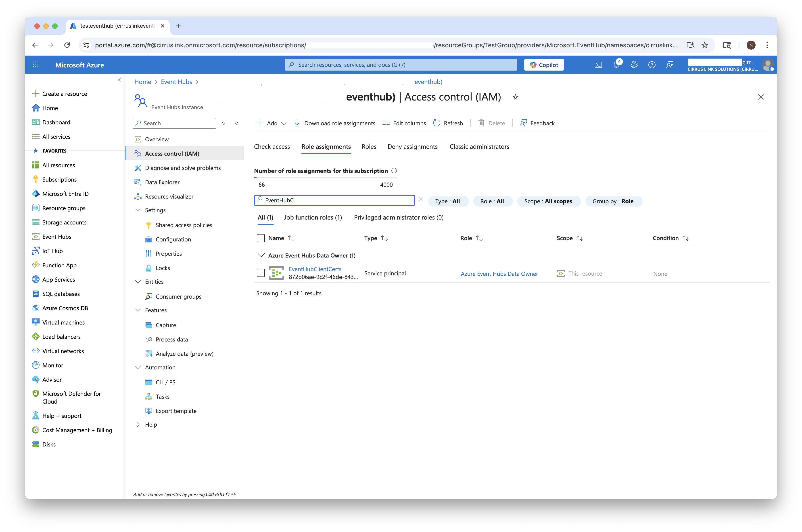
Task: Click the feedback icon in top bar
Action: pos(669,65)
